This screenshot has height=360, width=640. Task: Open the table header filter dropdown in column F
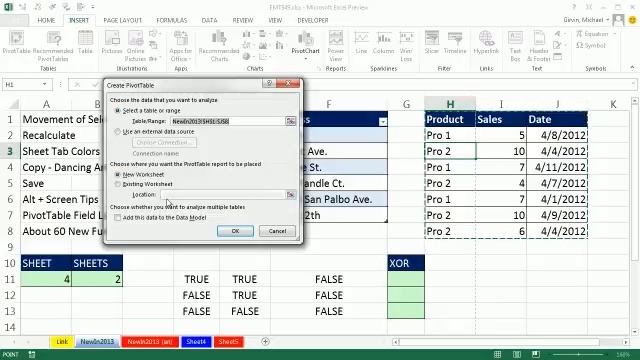click(x=382, y=121)
